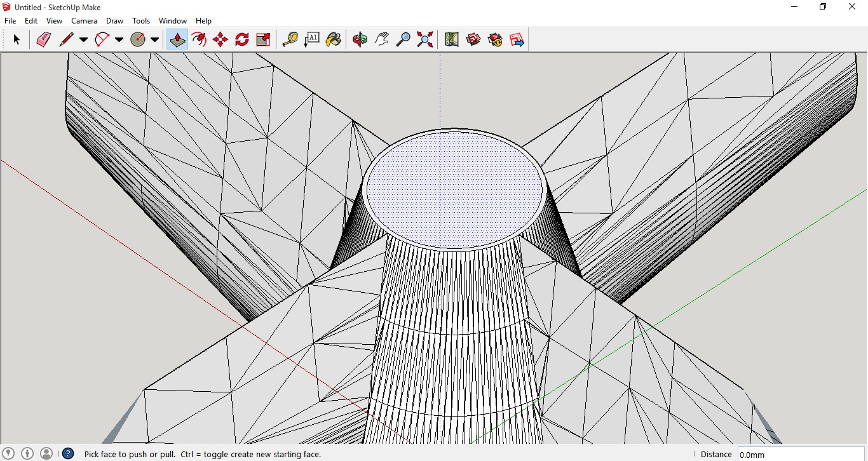Select the Circle shape tool
The height and width of the screenshot is (461, 868).
pyautogui.click(x=138, y=39)
